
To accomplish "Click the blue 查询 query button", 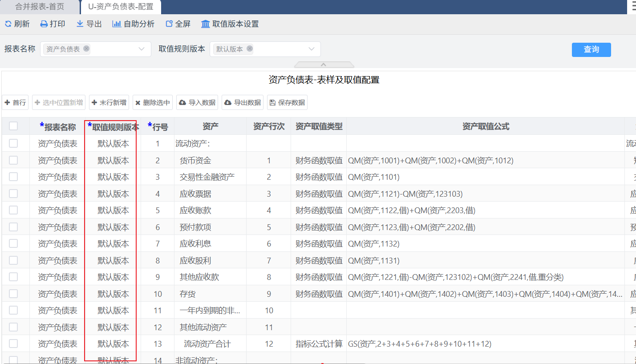I will [x=591, y=49].
